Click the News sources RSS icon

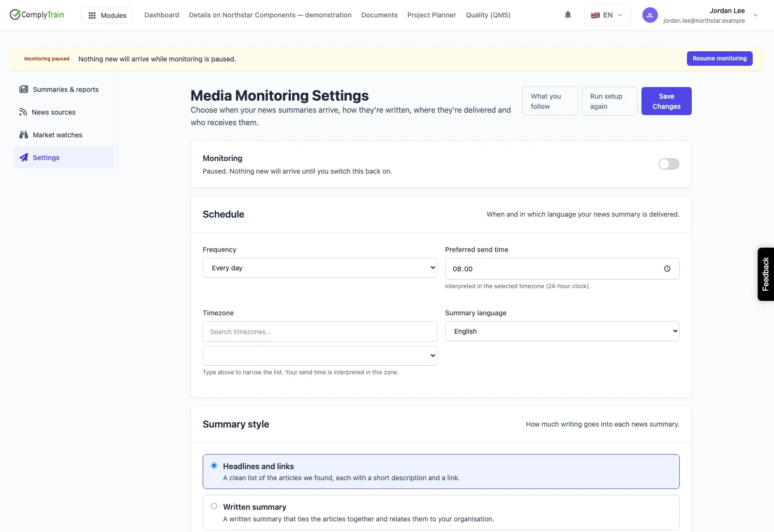23,112
